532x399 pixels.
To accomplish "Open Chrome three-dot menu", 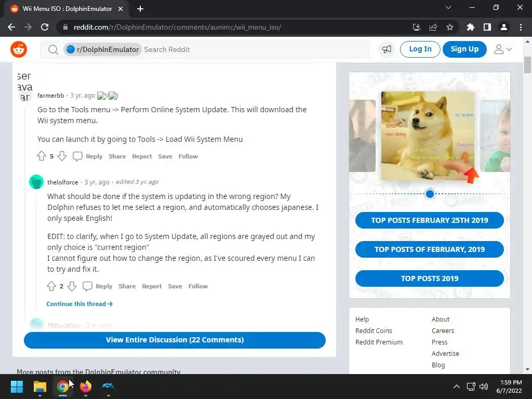I will 521,27.
